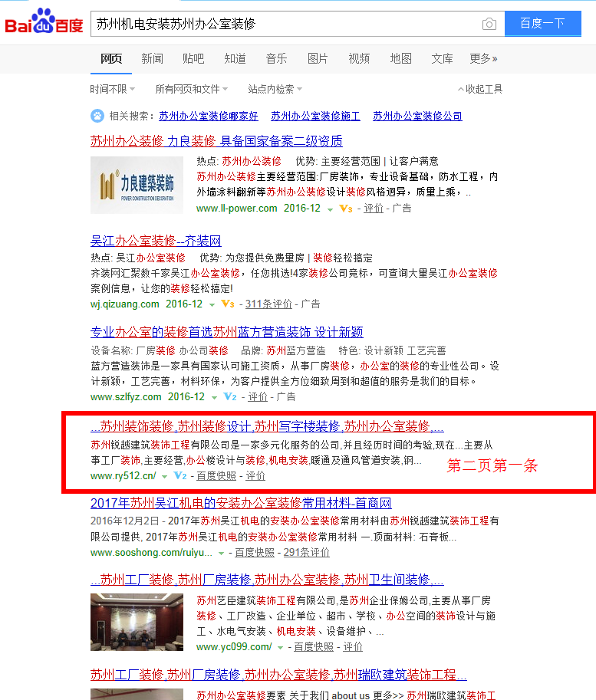Open related search 苏州办公室装修哪家好
Image resolution: width=596 pixels, height=700 pixels.
(208, 116)
